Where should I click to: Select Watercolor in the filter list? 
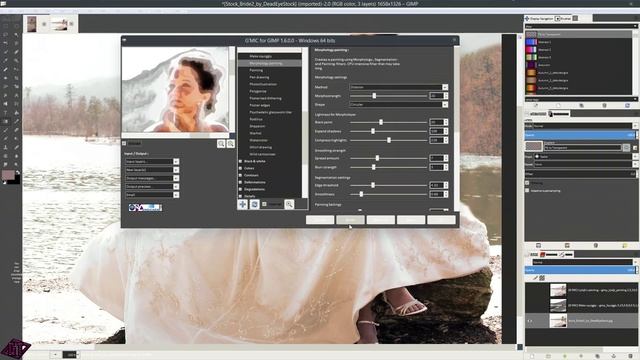click(258, 140)
